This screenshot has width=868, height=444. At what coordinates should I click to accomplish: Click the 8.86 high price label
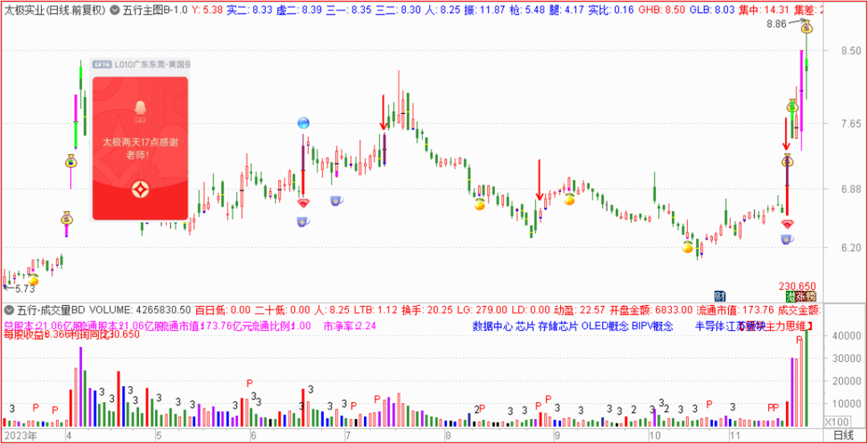point(776,24)
